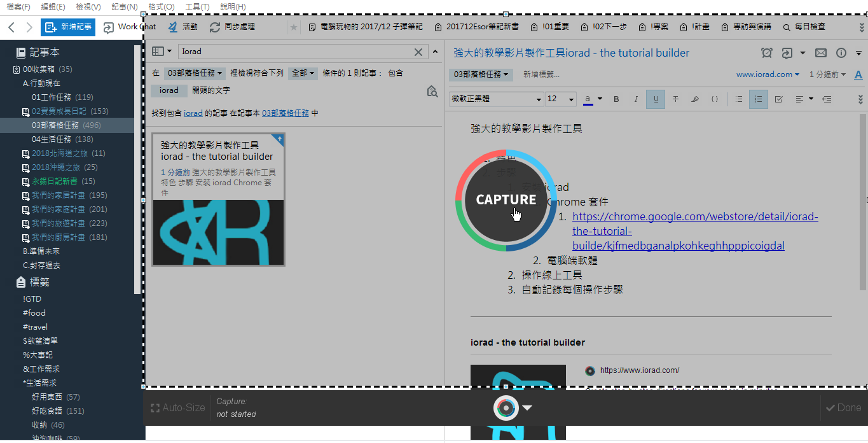The width and height of the screenshot is (868, 443).
Task: Create a new note with 新增記事
Action: click(x=67, y=27)
